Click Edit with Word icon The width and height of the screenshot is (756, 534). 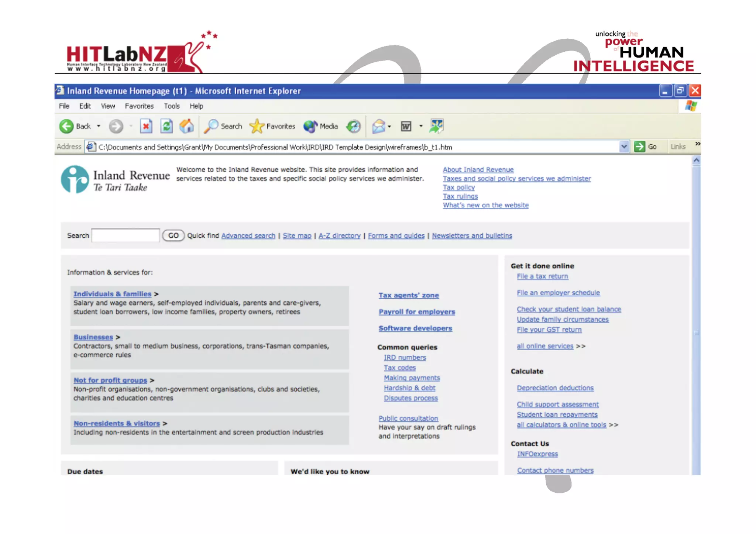[406, 127]
